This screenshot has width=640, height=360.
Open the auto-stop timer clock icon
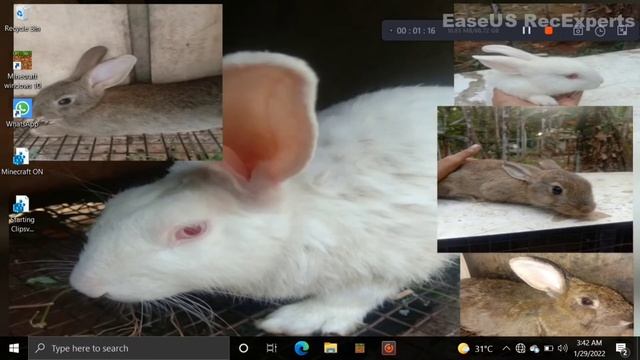600,31
